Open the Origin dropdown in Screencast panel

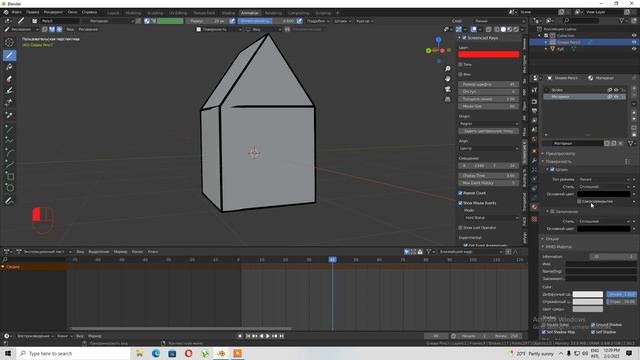tap(489, 124)
